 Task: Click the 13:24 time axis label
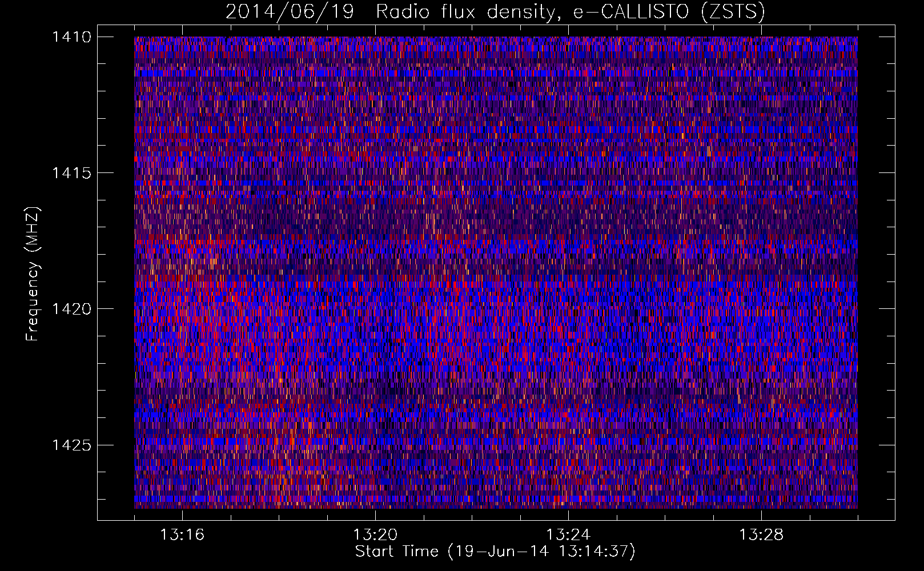pos(568,535)
